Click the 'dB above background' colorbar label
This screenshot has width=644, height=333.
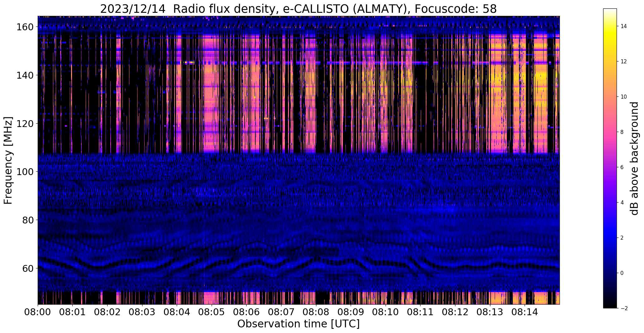pyautogui.click(x=634, y=158)
